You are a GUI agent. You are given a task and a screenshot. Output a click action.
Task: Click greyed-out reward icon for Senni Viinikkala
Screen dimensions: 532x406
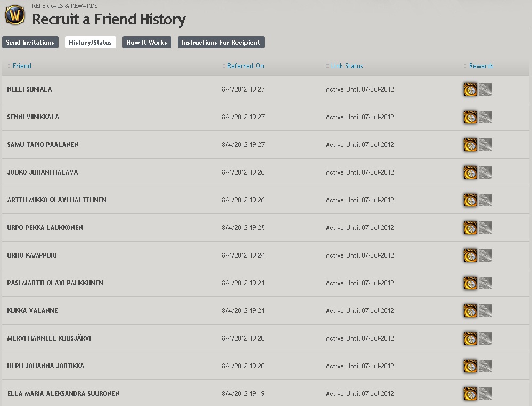(x=485, y=117)
